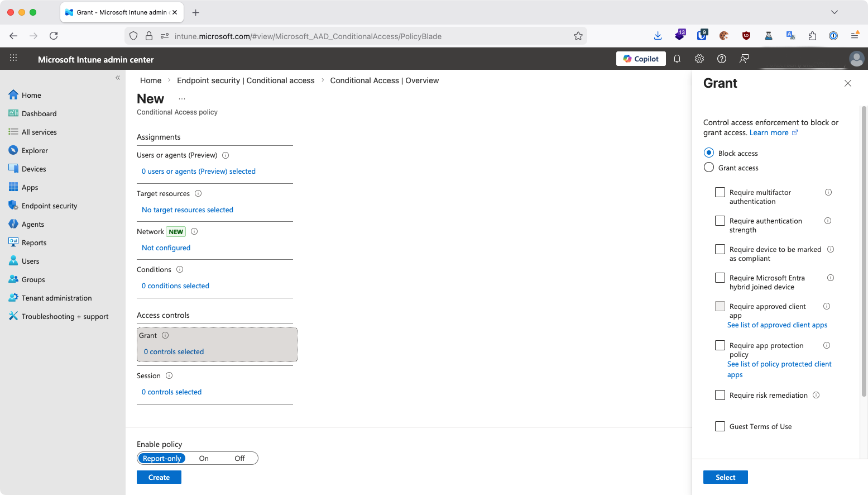Set Enable policy to Report-only
This screenshot has height=495, width=868.
162,458
